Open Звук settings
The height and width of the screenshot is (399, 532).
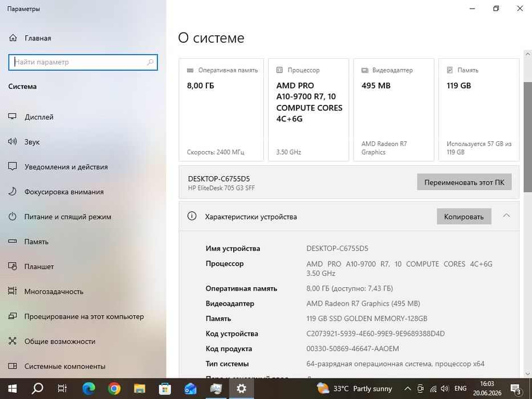pyautogui.click(x=32, y=142)
